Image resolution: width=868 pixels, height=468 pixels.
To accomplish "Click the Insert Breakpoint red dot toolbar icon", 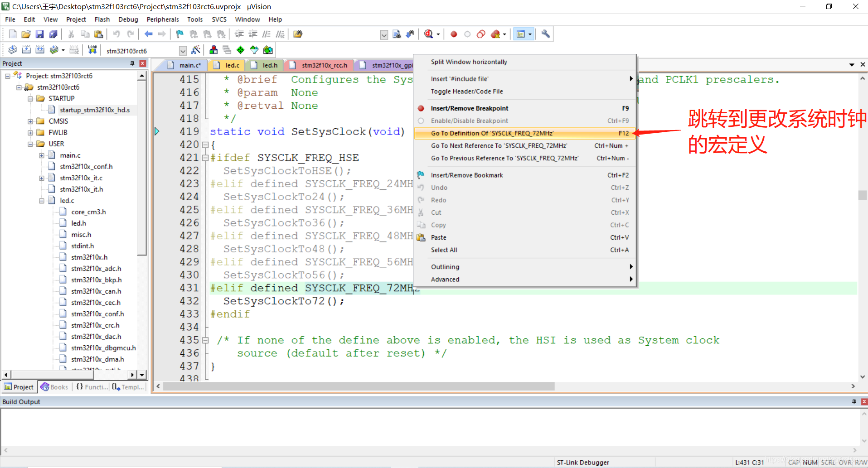I will 454,34.
